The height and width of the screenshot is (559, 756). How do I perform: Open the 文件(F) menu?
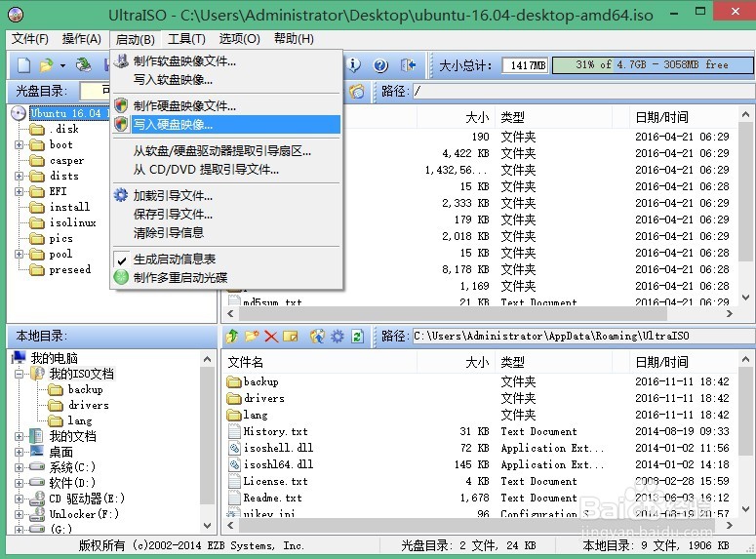click(x=30, y=39)
